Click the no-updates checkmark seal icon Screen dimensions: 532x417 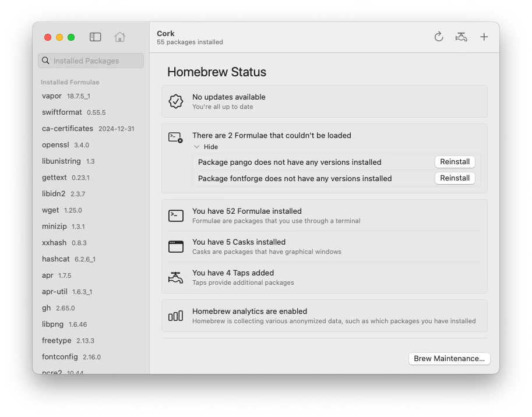(x=176, y=101)
